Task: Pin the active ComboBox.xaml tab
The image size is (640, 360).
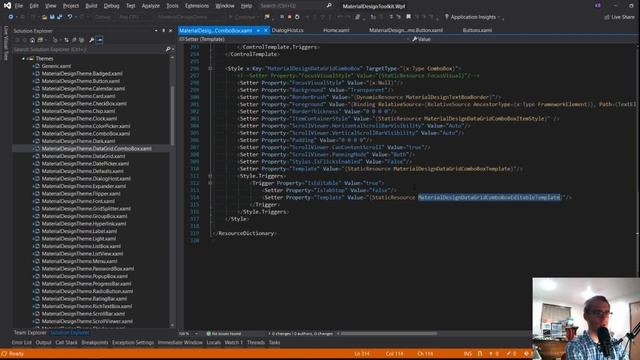Action: click(x=258, y=31)
